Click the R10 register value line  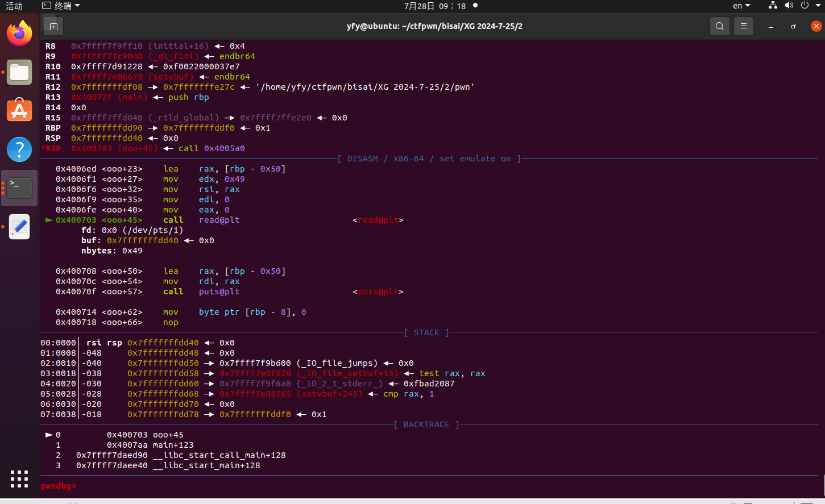pyautogui.click(x=143, y=66)
